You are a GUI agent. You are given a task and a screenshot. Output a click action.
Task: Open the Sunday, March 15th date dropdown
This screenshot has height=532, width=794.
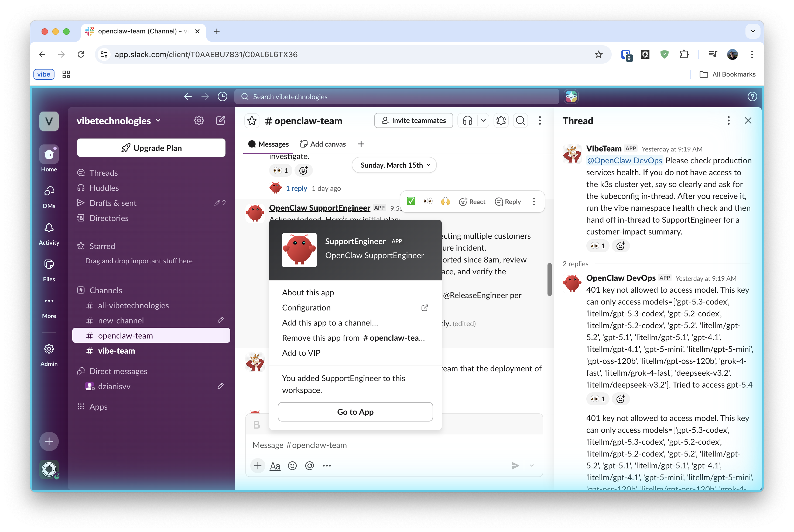coord(394,165)
